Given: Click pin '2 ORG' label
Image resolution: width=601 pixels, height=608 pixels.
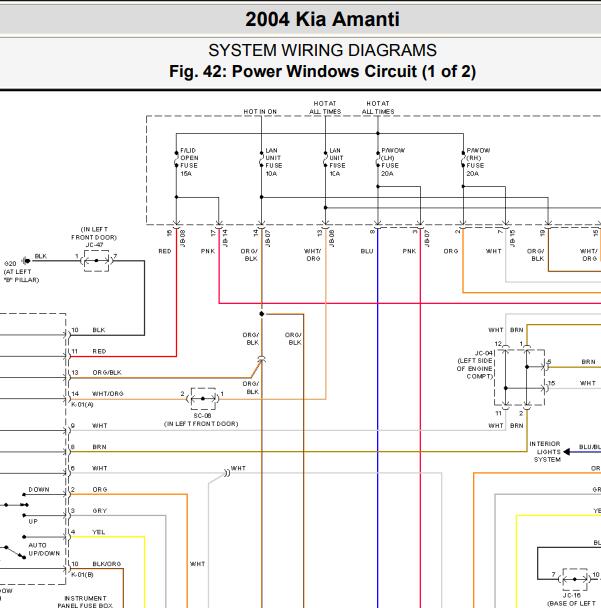Looking at the screenshot, I should (89, 490).
